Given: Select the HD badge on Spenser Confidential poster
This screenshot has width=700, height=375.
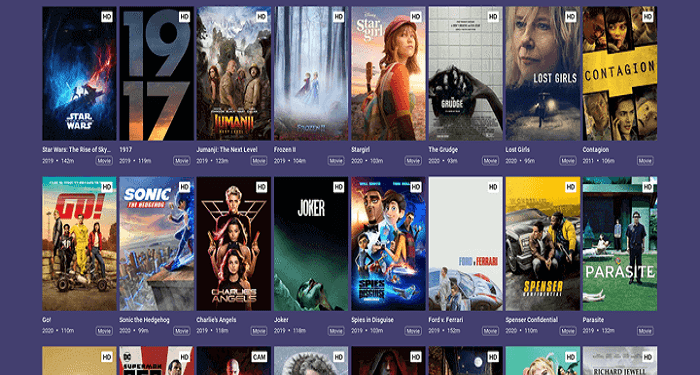Looking at the screenshot, I should 571,187.
